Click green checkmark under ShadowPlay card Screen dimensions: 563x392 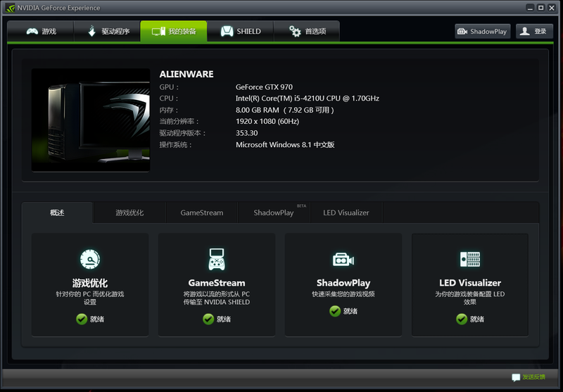[x=335, y=311]
